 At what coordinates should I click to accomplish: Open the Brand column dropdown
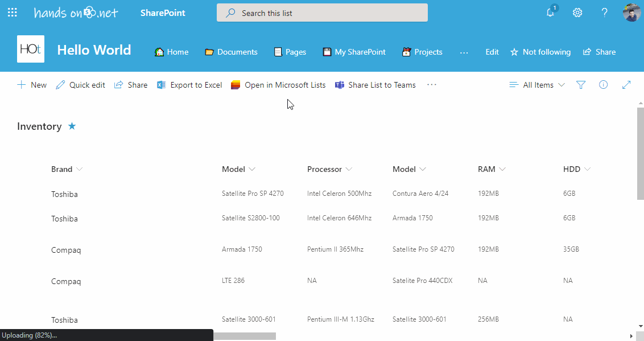coord(79,169)
